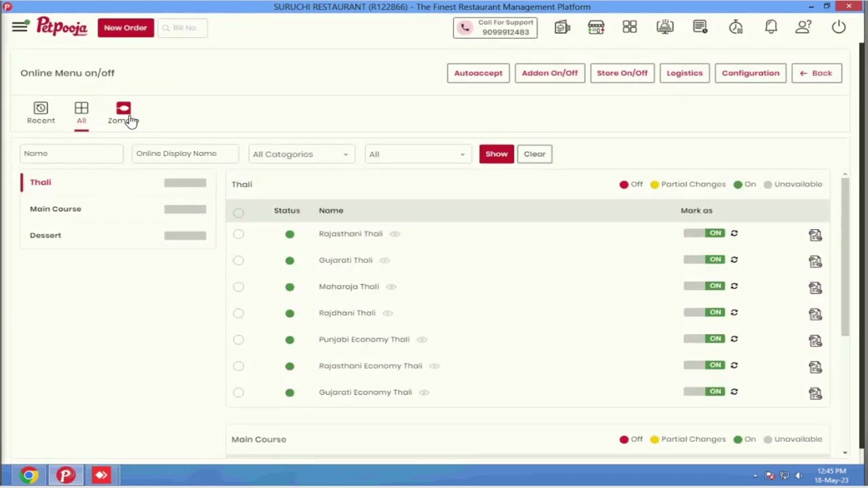Tick the select-all circle in the Thali header
868x488 pixels.
coord(238,213)
